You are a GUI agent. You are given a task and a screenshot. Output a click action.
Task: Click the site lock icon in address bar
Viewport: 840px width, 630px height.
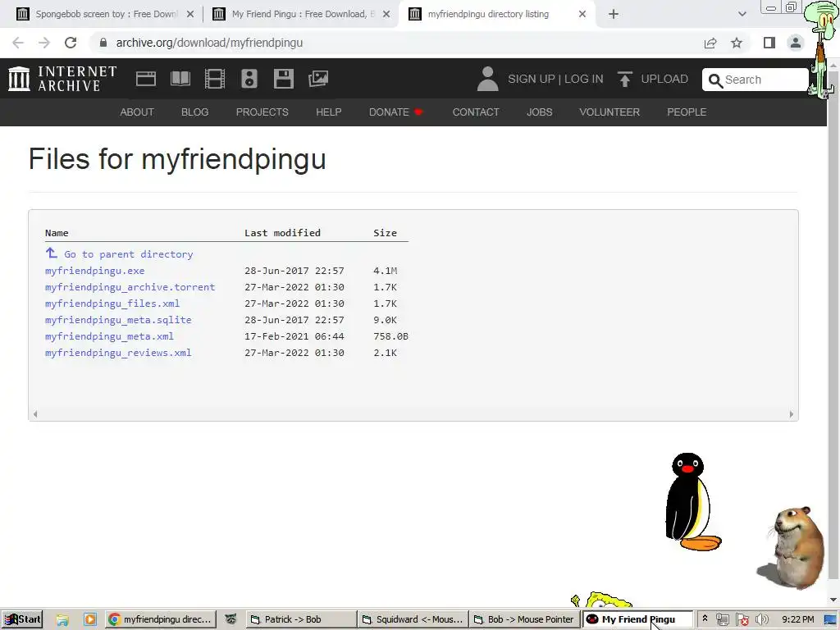(103, 43)
